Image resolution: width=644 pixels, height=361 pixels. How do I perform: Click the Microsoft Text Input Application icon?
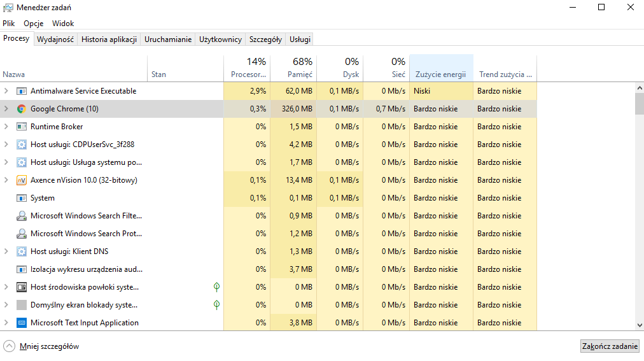pyautogui.click(x=22, y=323)
